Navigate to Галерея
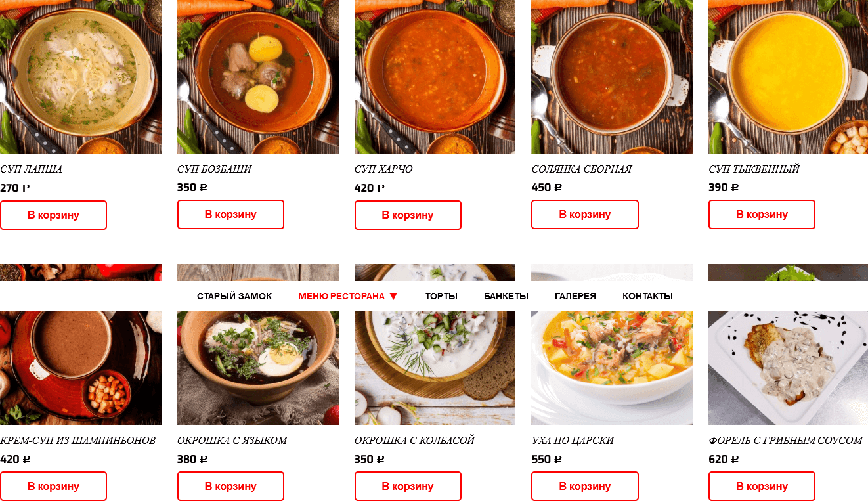Image resolution: width=868 pixels, height=503 pixels. 575,296
